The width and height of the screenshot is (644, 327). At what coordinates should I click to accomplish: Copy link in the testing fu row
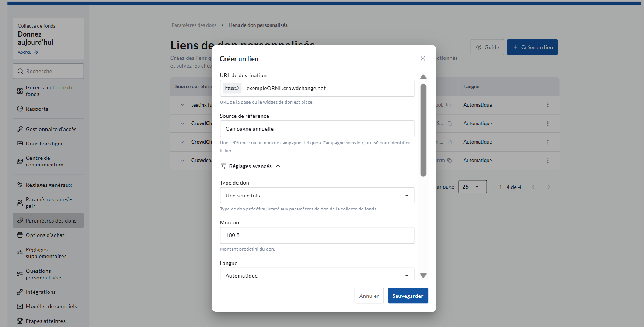449,105
